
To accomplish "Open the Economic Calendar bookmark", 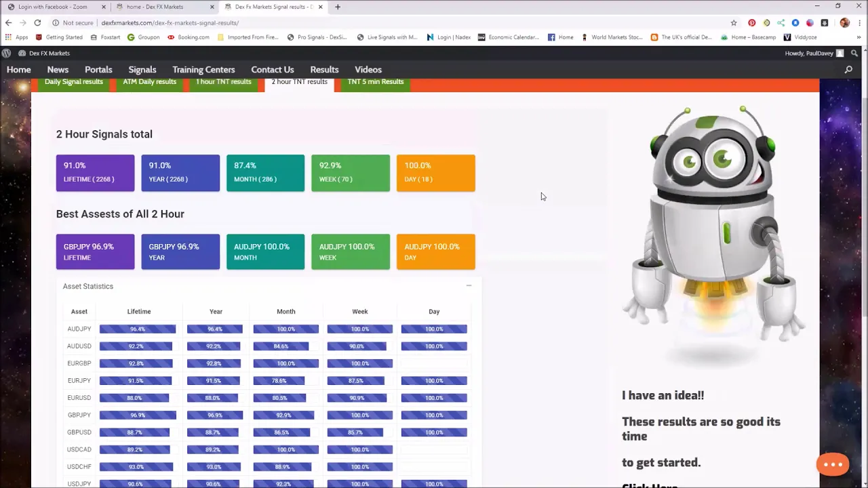I will point(509,37).
